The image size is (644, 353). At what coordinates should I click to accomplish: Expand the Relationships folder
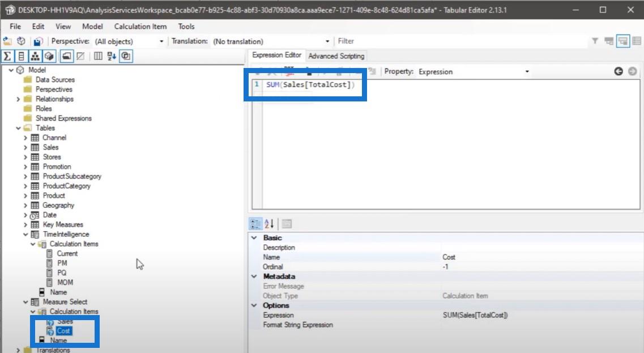18,99
